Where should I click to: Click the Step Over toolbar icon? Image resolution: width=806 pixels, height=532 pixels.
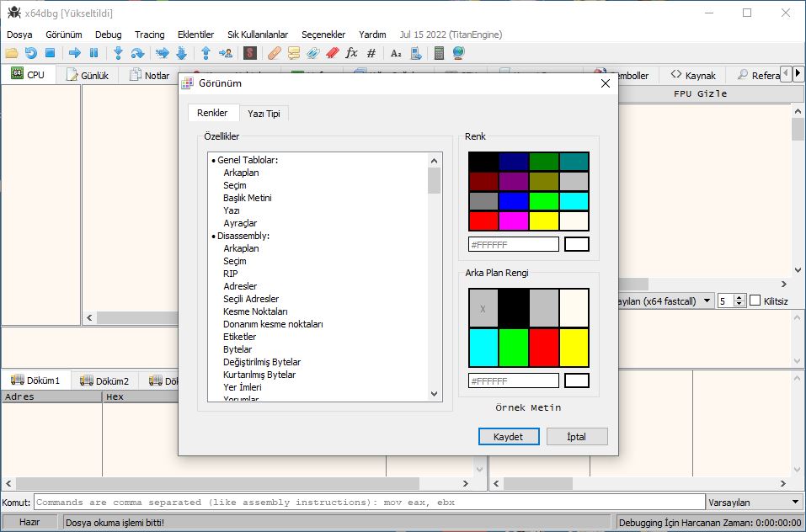pyautogui.click(x=137, y=53)
